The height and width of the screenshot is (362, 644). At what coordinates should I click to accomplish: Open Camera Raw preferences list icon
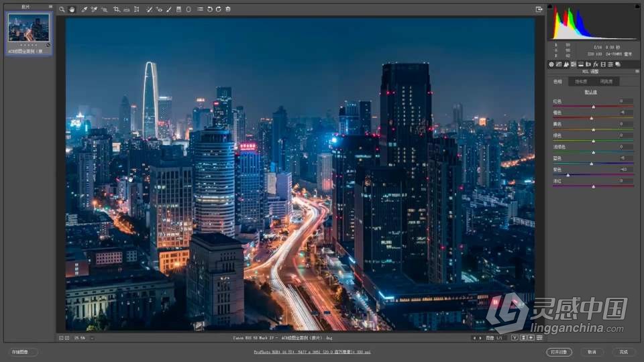(200, 9)
